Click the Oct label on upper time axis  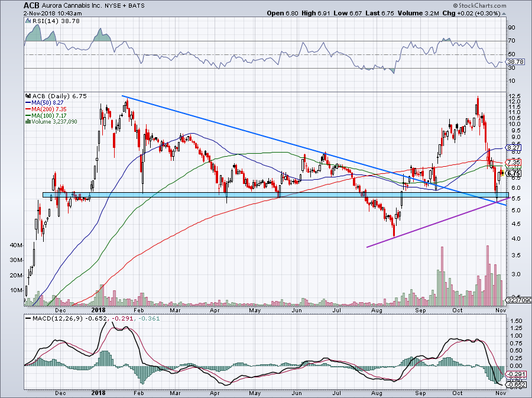point(458,310)
